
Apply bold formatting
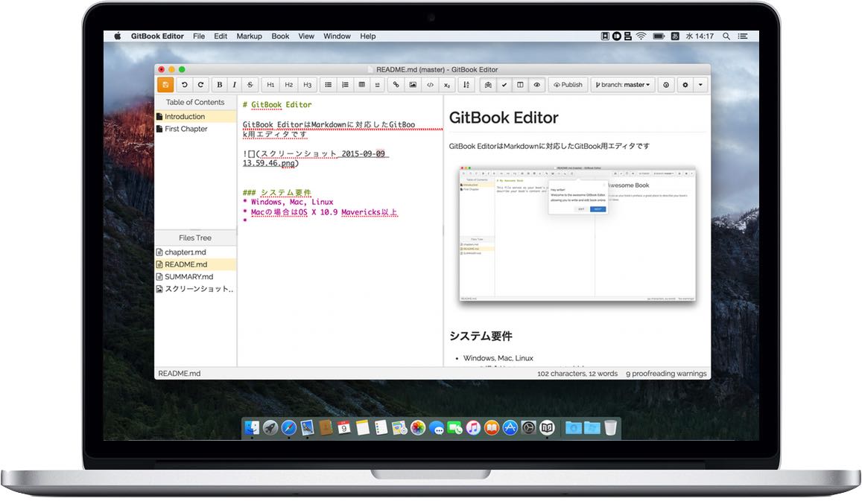point(219,85)
